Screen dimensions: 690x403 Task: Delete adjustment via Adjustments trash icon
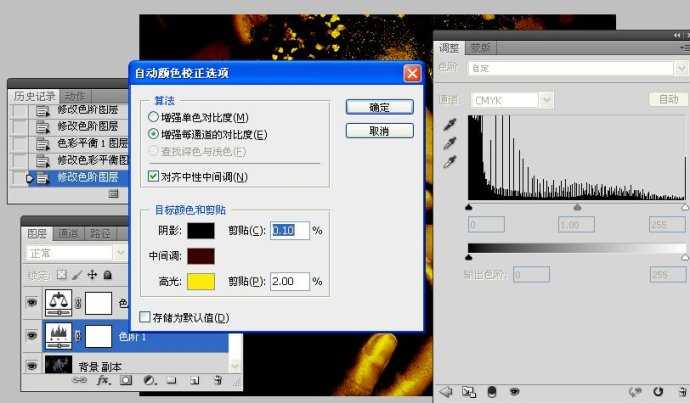tap(682, 391)
